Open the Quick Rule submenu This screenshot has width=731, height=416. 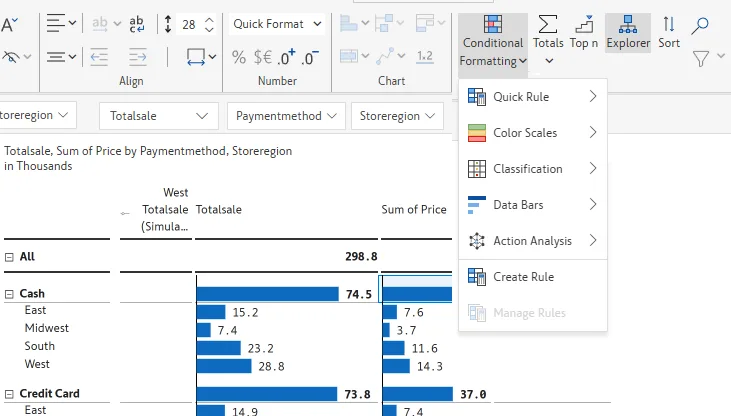tap(532, 97)
